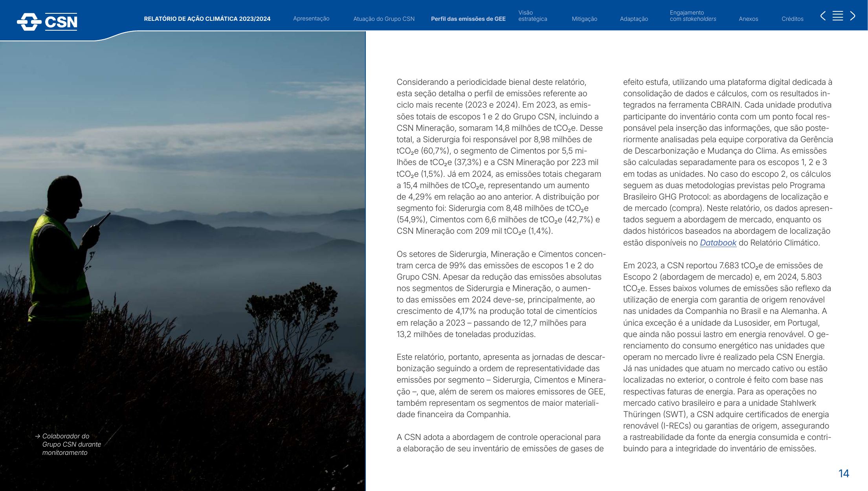Go to previous page with left arrow
The width and height of the screenshot is (868, 491).
[x=823, y=16]
